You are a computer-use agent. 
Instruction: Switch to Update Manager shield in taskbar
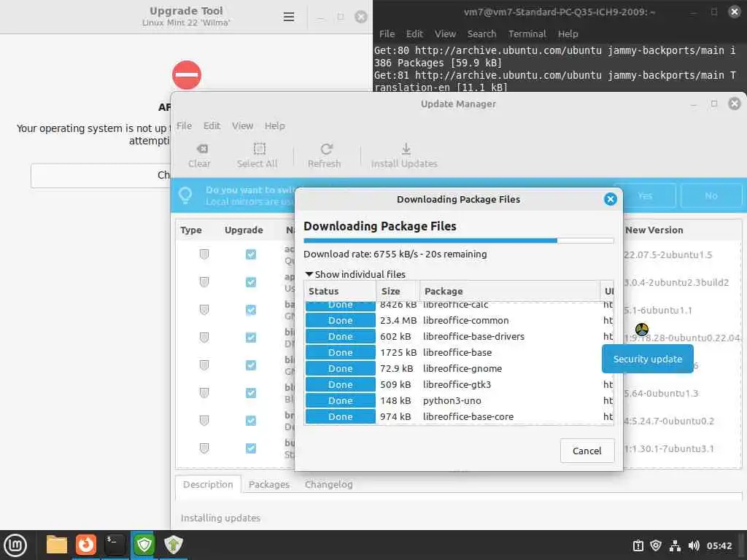(144, 545)
